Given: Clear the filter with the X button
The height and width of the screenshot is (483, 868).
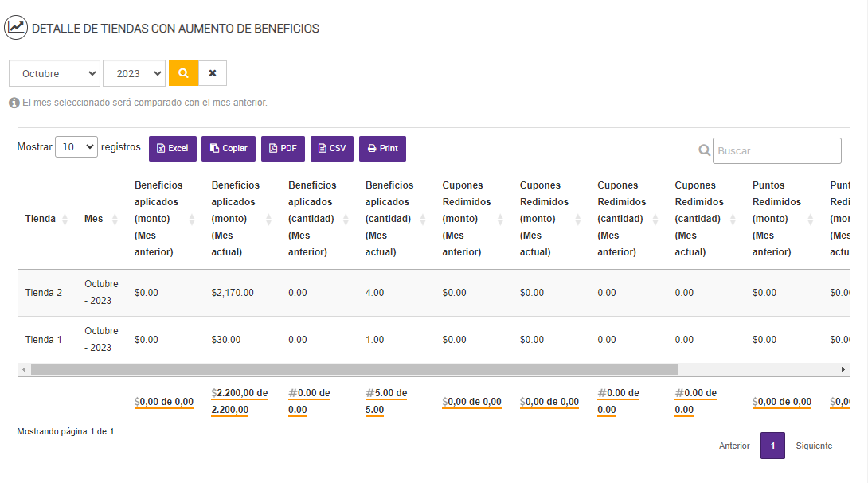Looking at the screenshot, I should click(x=213, y=73).
